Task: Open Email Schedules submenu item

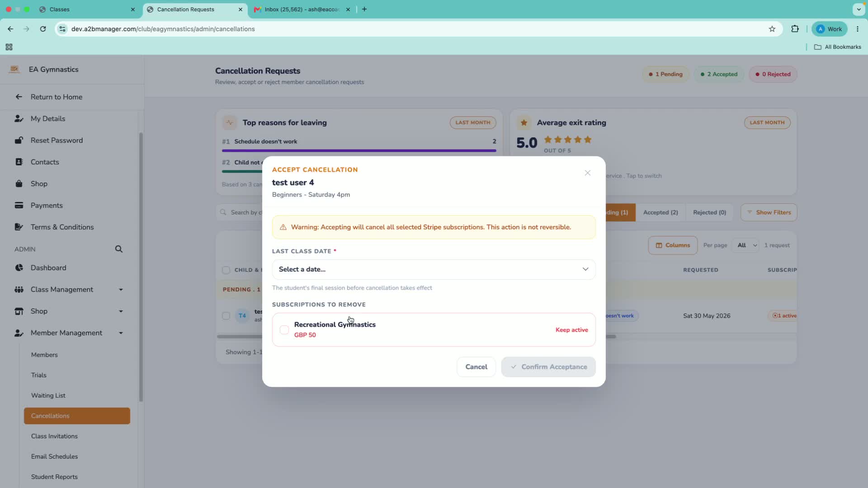Action: (x=54, y=456)
